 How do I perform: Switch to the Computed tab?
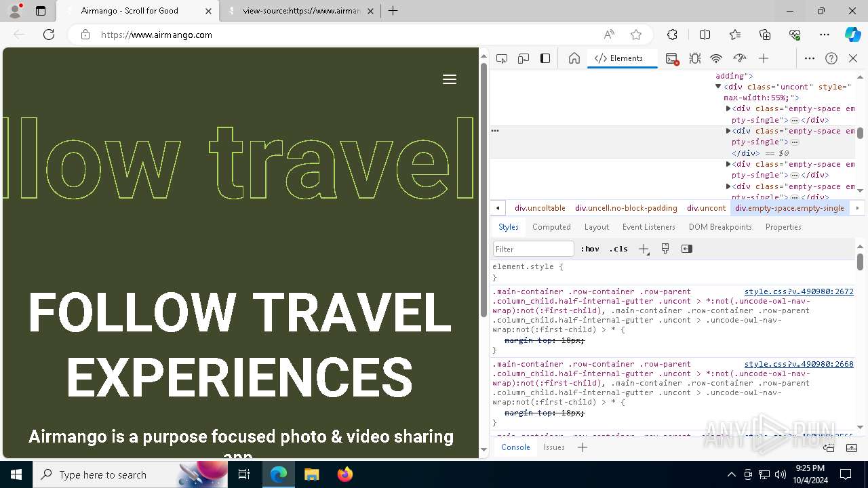click(551, 227)
